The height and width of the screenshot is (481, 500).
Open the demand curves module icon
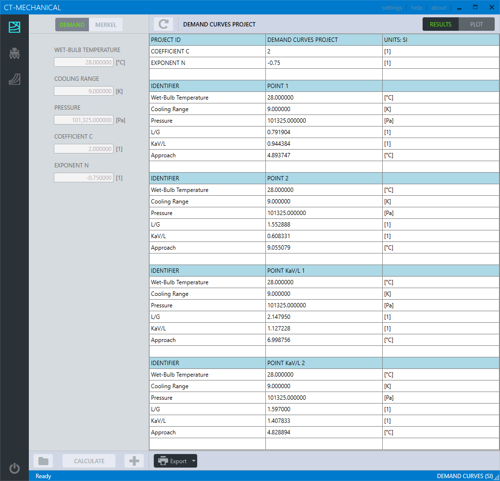click(14, 27)
